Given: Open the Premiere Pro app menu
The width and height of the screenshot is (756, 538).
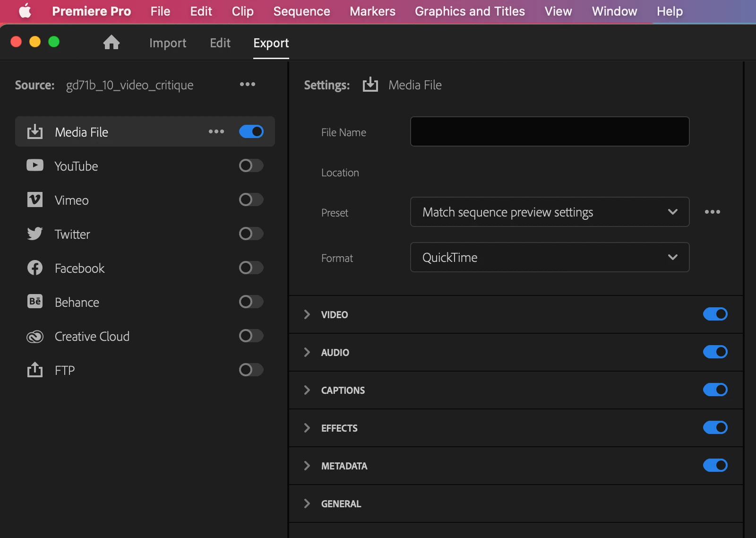Looking at the screenshot, I should [x=91, y=11].
